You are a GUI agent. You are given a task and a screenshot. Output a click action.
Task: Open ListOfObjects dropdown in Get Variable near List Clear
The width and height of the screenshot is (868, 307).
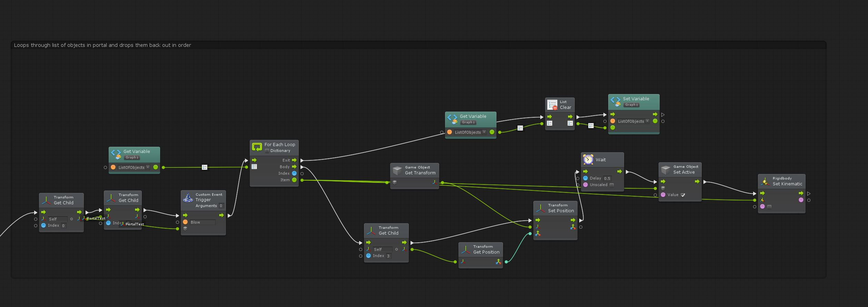(x=470, y=132)
